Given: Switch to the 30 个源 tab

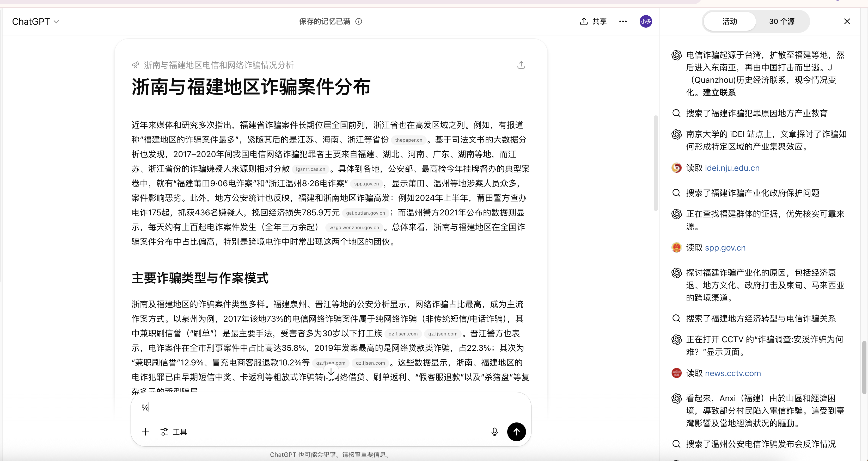Looking at the screenshot, I should coord(781,21).
